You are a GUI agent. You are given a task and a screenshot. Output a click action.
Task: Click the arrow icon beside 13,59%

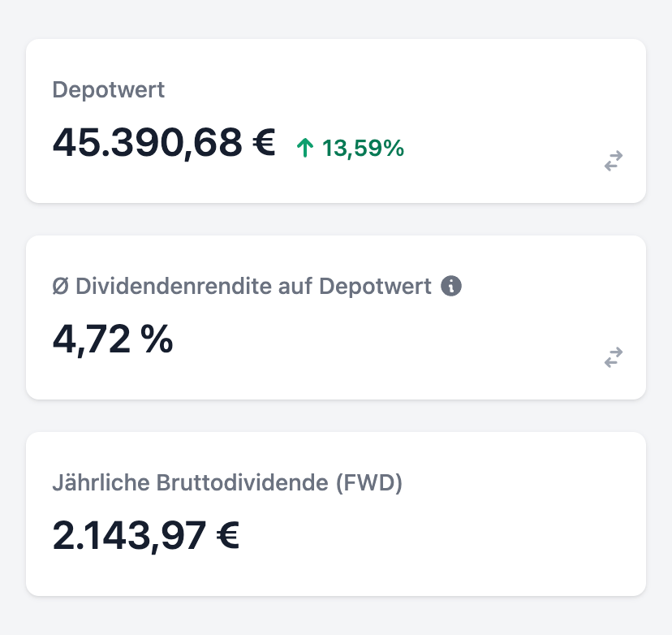point(304,148)
